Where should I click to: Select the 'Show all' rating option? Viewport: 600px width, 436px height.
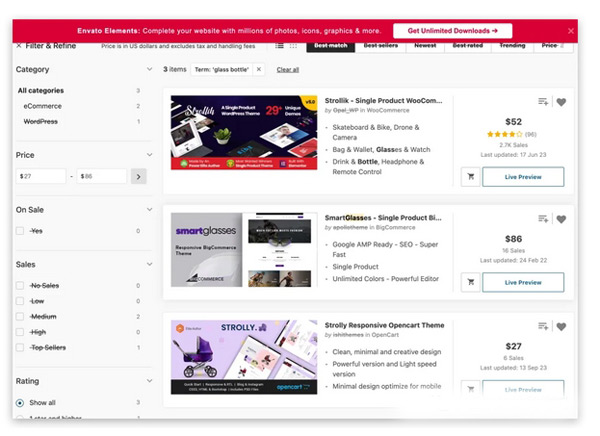[20, 402]
